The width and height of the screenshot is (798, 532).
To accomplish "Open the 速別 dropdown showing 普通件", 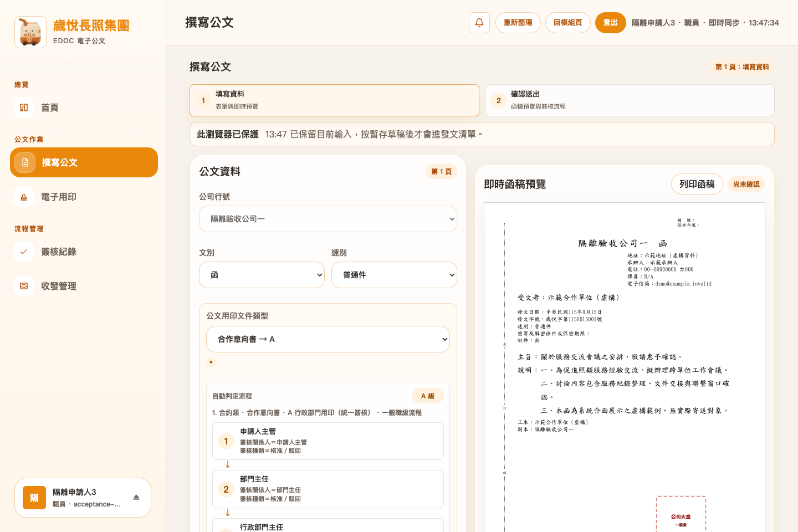I will pos(394,275).
